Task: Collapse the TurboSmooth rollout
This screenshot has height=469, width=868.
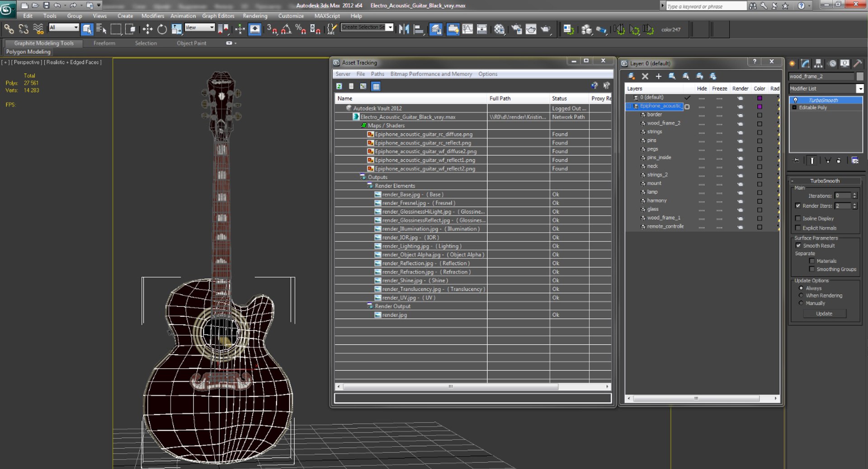Action: (825, 181)
